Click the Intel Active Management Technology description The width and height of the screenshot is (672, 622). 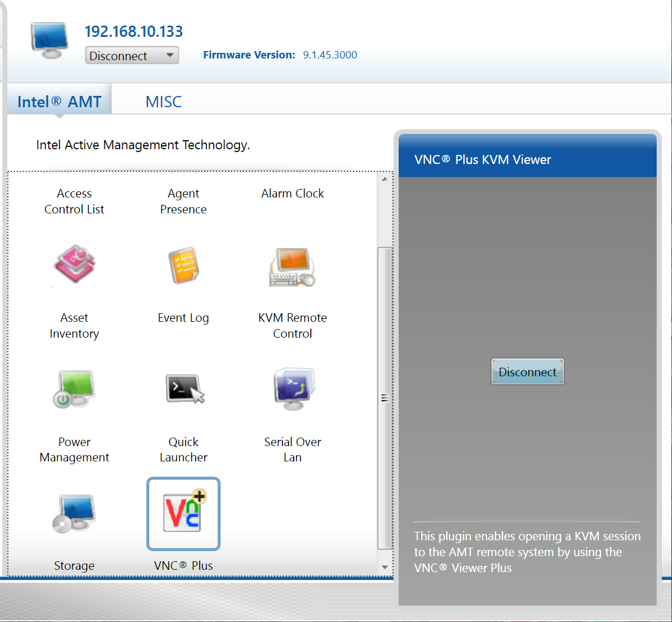(143, 145)
